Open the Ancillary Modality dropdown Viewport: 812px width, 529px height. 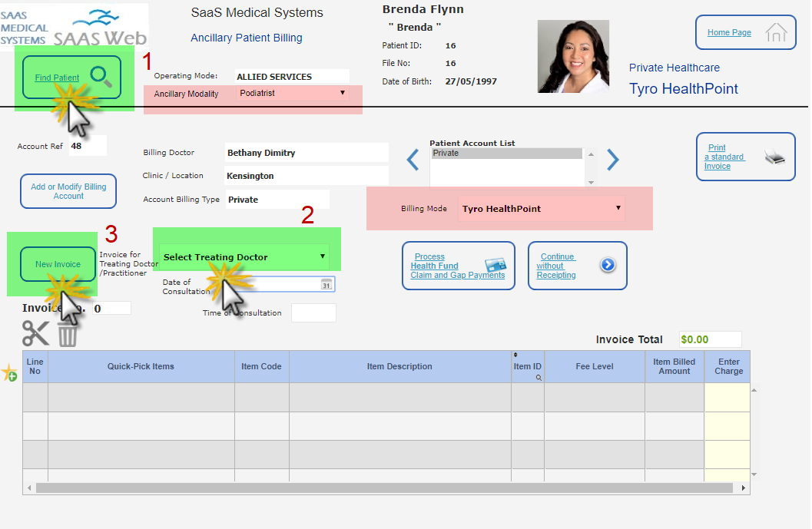(x=293, y=93)
